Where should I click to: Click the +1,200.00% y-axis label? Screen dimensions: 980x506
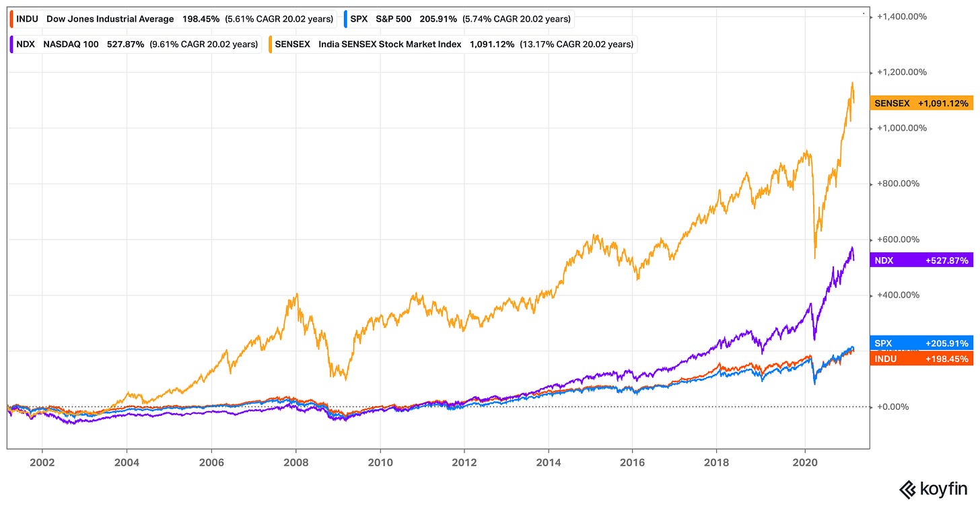902,72
